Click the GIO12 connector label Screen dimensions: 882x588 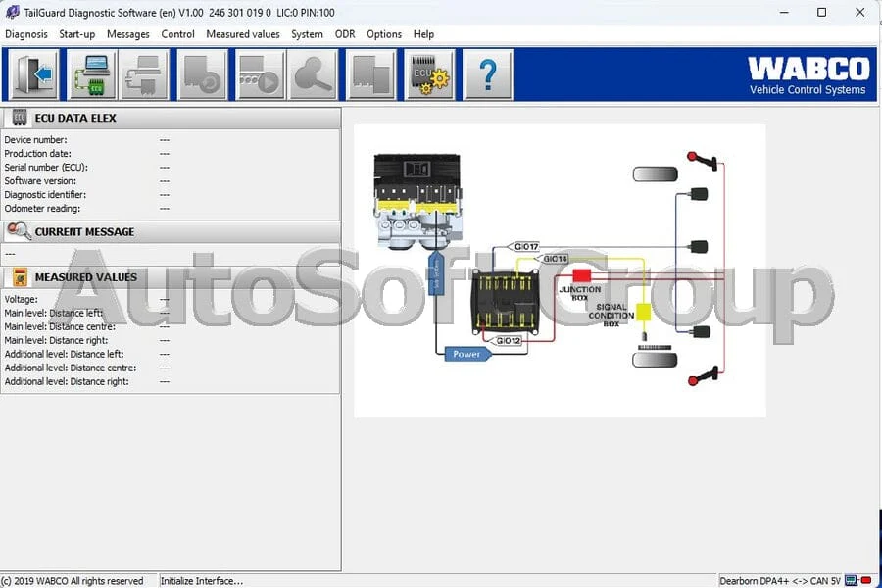click(507, 340)
